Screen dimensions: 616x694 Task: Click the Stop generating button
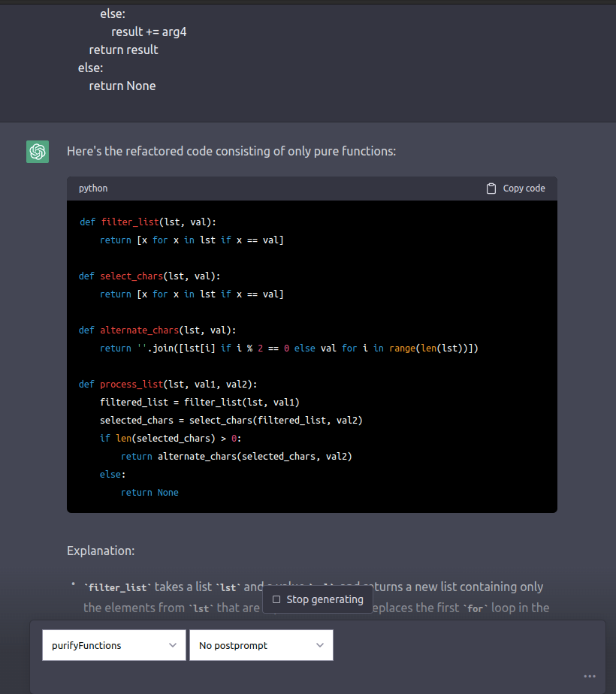coord(317,599)
